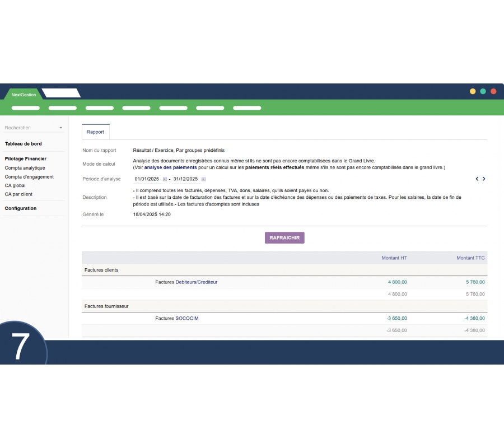Expand the Rechercher search dropdown arrow
Image resolution: width=504 pixels, height=448 pixels.
(x=60, y=128)
